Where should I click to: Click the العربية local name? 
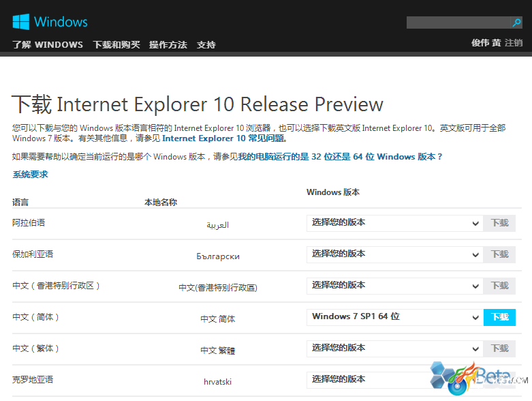[217, 225]
